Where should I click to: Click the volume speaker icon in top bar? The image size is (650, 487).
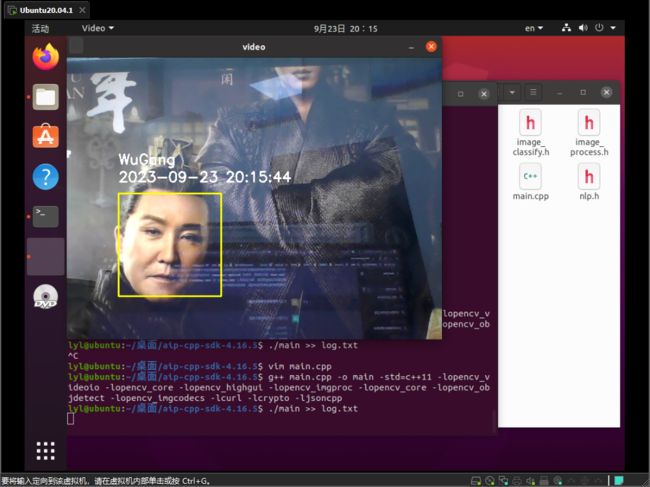[583, 28]
